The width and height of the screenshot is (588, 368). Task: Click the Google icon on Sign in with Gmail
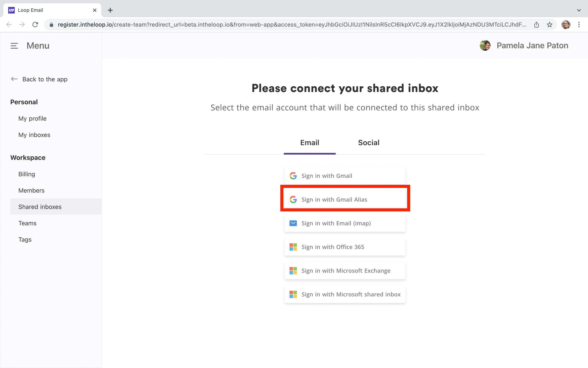pyautogui.click(x=293, y=176)
